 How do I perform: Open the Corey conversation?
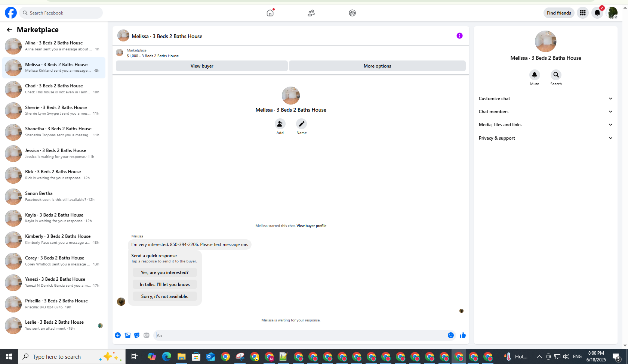(54, 261)
